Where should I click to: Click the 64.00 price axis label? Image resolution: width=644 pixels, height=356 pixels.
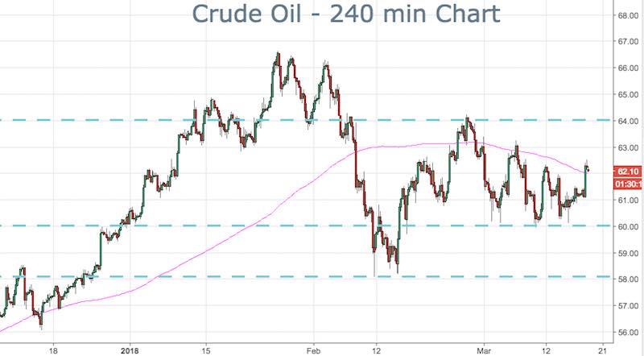click(x=625, y=121)
